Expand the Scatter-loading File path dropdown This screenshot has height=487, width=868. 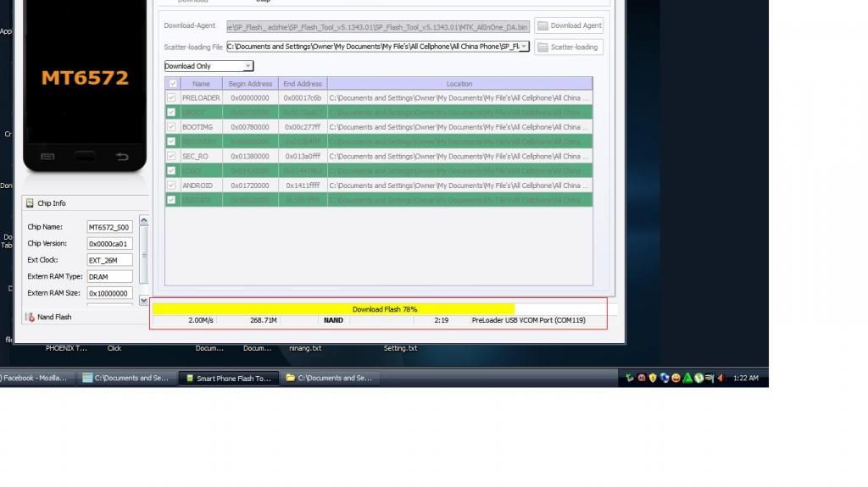[524, 47]
